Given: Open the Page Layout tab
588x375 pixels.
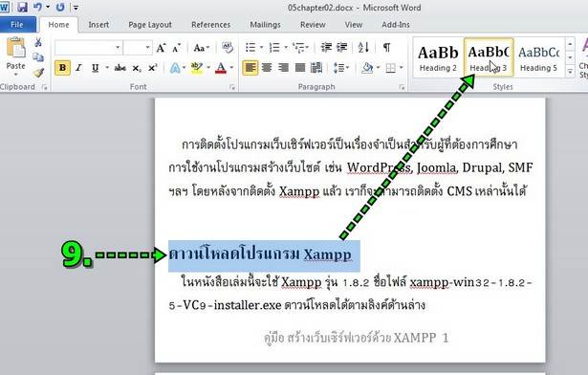Looking at the screenshot, I should tap(150, 25).
